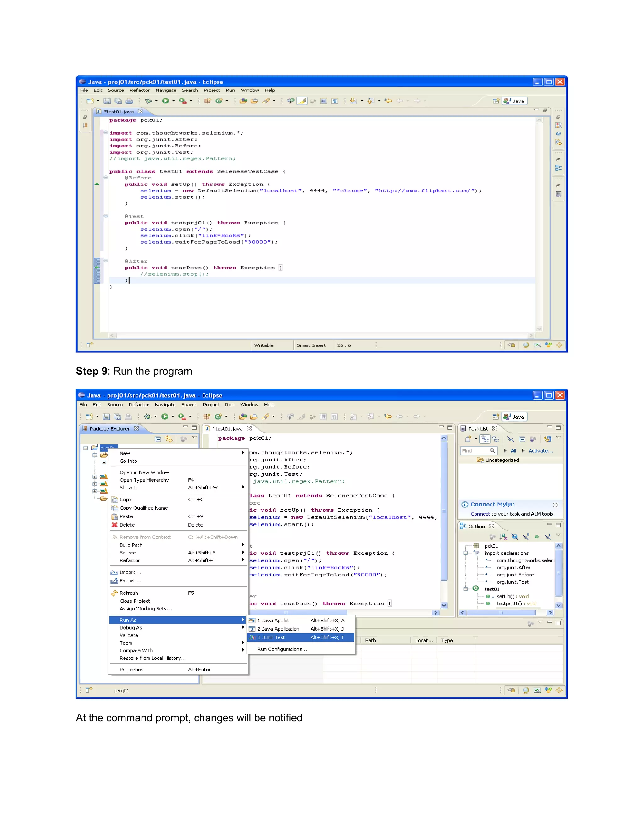Click Connect link in Connect Mylyn panel
Image resolution: width=644 pixels, height=833 pixels.
[480, 514]
